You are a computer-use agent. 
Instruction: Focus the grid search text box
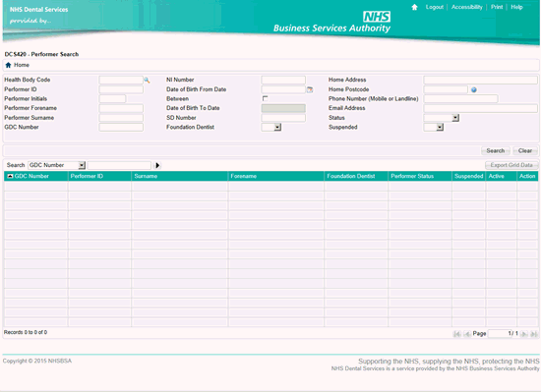tap(119, 165)
